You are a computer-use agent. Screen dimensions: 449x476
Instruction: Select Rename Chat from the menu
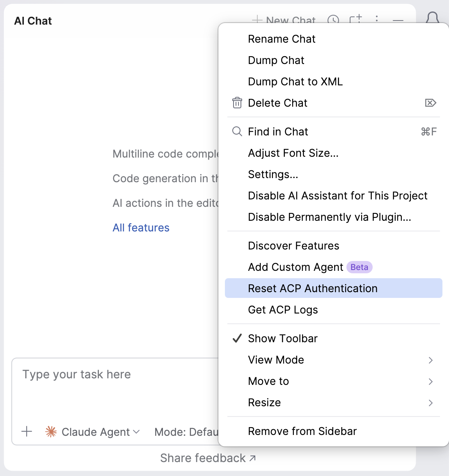coord(282,39)
